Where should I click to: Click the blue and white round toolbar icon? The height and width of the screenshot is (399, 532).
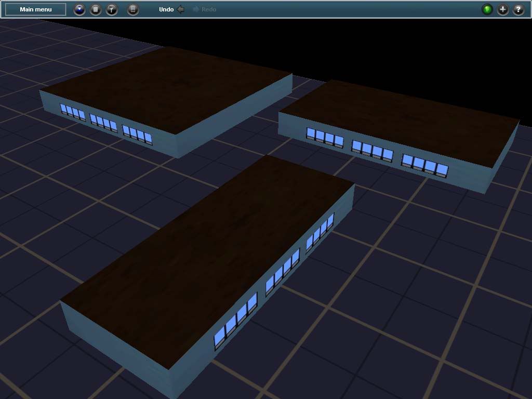[x=79, y=9]
